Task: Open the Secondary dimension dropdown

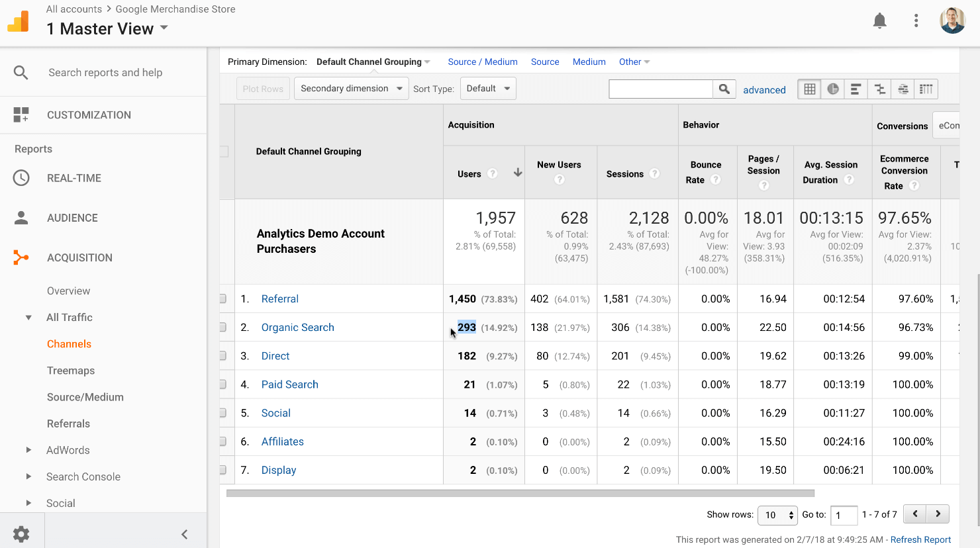Action: [x=351, y=89]
